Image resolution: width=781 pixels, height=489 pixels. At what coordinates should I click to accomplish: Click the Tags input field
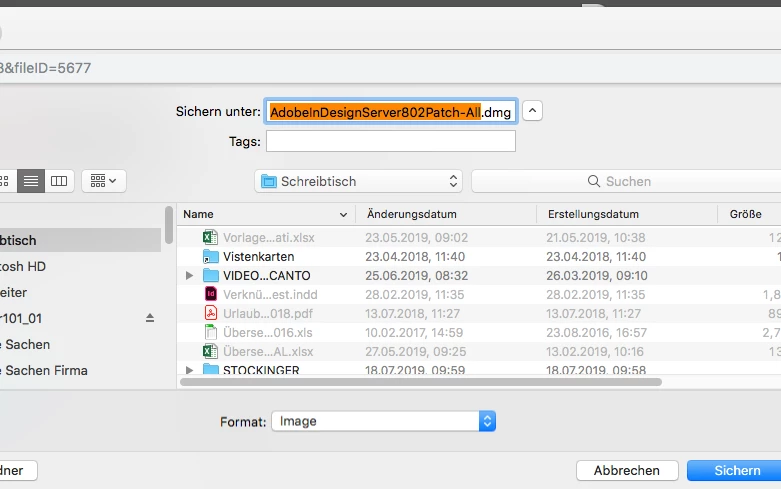[x=390, y=141]
